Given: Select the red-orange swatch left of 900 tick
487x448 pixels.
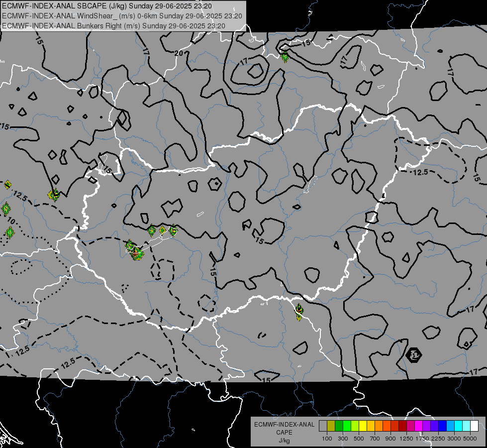Looking at the screenshot, I should coord(387,426).
